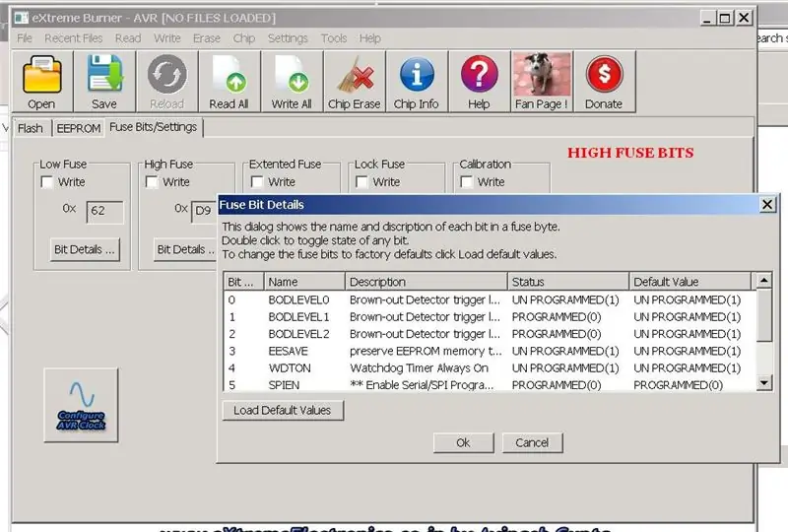Enable the Calibration Write checkbox
Viewport: 788px width, 532px height.
pyautogui.click(x=466, y=181)
